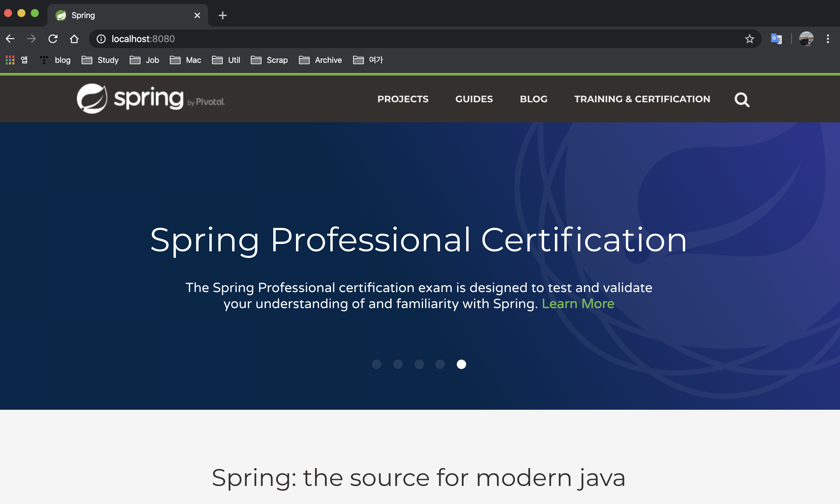This screenshot has height=504, width=840.
Task: Open the Scrap bookmark folder
Action: 269,60
